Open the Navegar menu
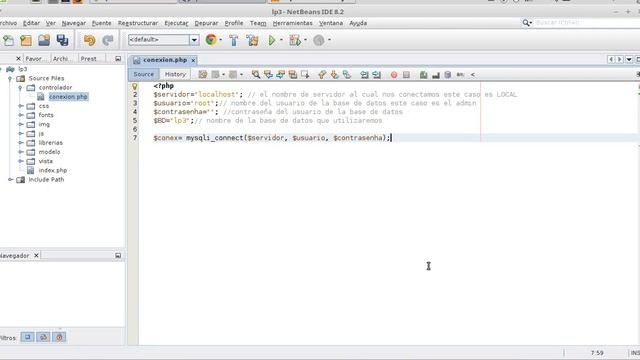 73,23
